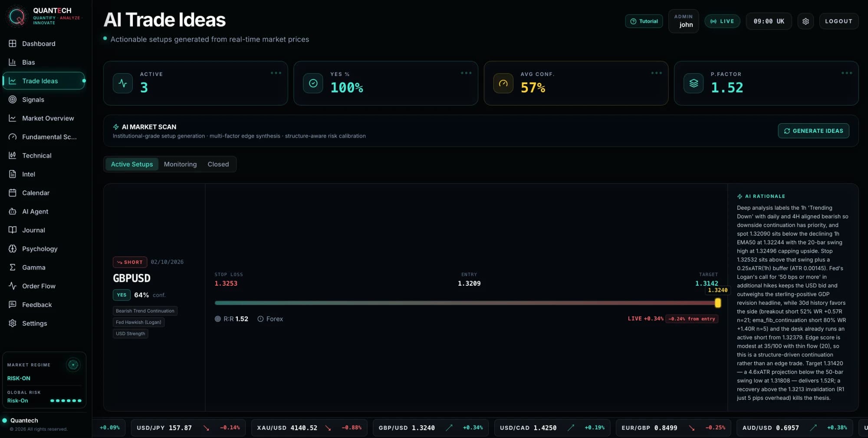This screenshot has height=438, width=868.
Task: Open the Journal section
Action: coord(43,230)
